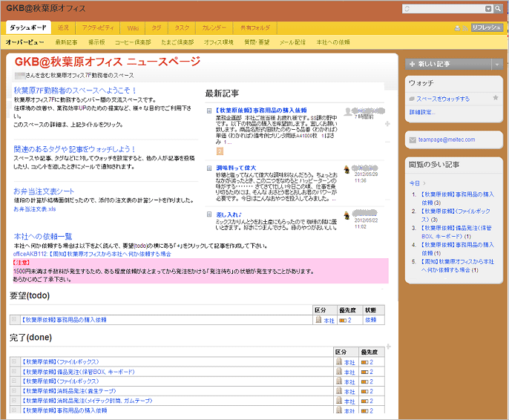Click the orange comment count badge 2
509x420 pixels.
click(x=220, y=151)
